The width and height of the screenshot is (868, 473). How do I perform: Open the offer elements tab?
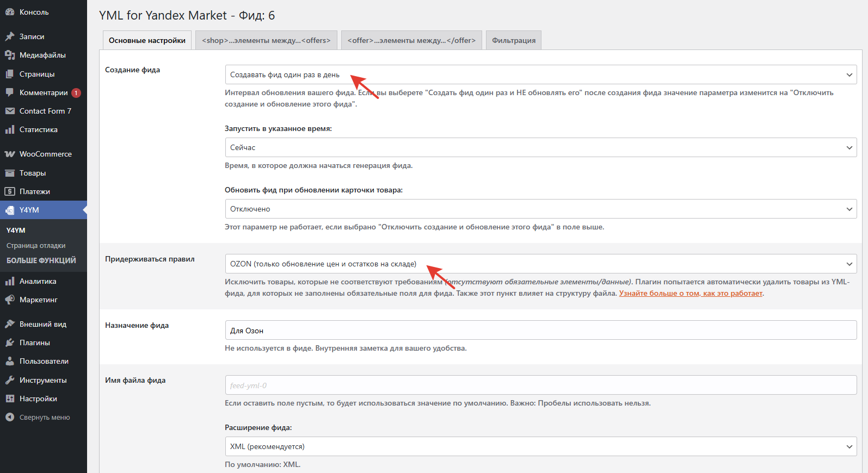tap(411, 40)
